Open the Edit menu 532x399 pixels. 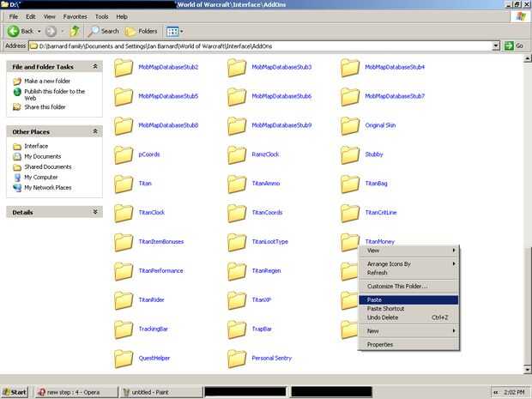coord(31,16)
